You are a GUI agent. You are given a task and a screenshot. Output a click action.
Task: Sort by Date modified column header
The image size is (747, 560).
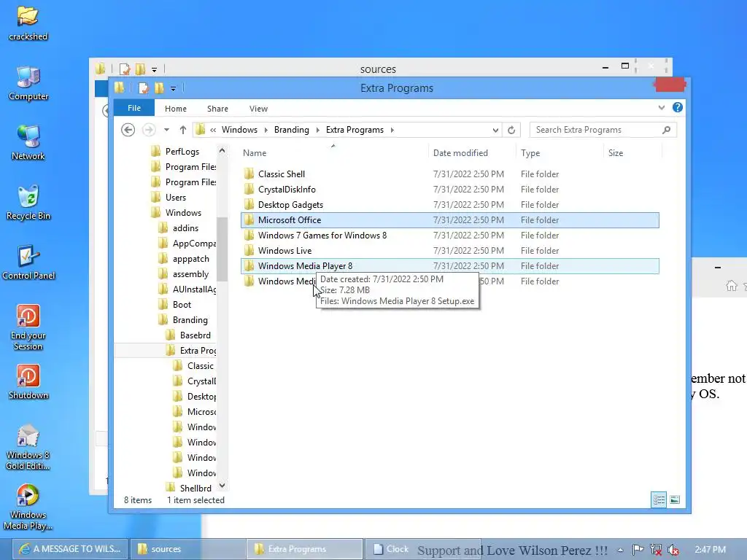point(472,153)
